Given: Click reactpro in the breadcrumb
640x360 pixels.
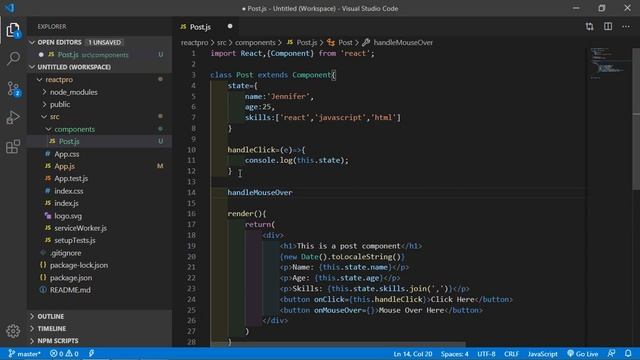Looking at the screenshot, I should (195, 42).
